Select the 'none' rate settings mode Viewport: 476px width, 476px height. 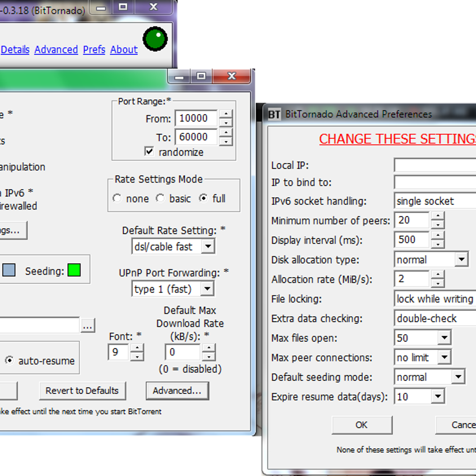(117, 198)
